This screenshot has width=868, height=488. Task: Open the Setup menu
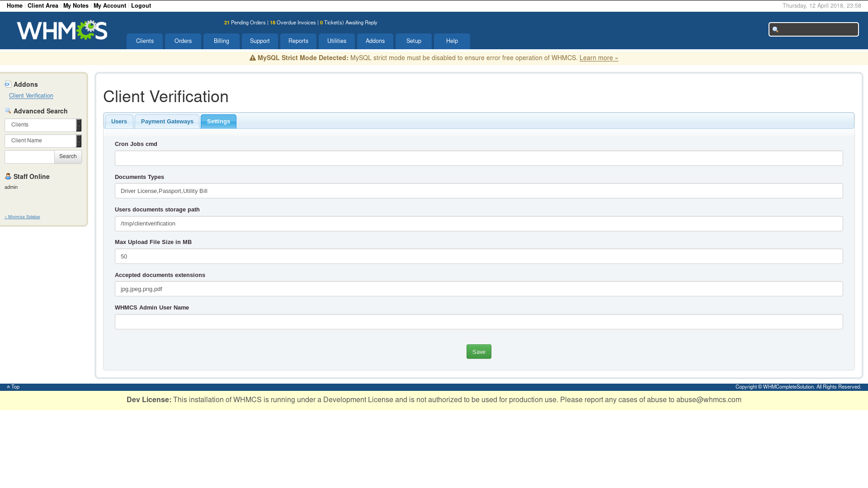(413, 41)
